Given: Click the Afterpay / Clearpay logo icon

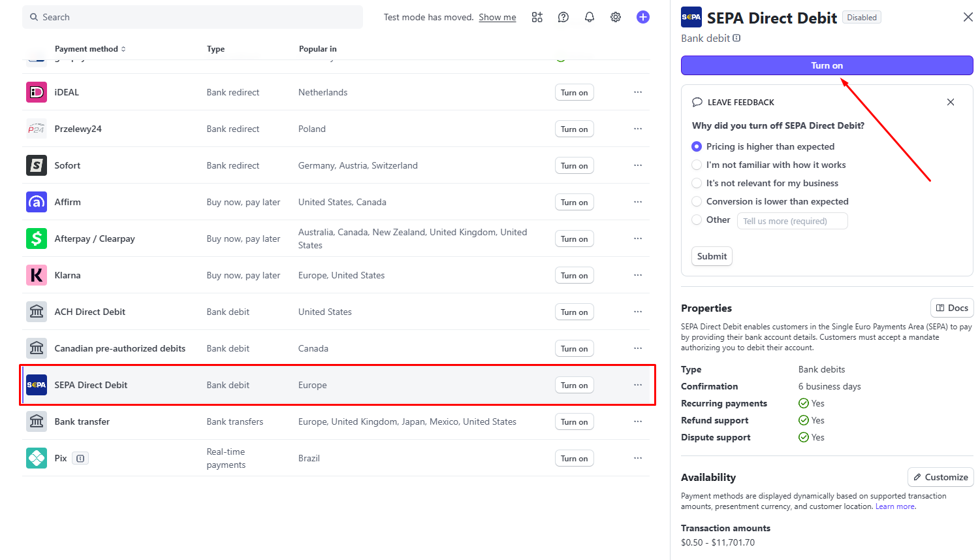Looking at the screenshot, I should coord(37,239).
